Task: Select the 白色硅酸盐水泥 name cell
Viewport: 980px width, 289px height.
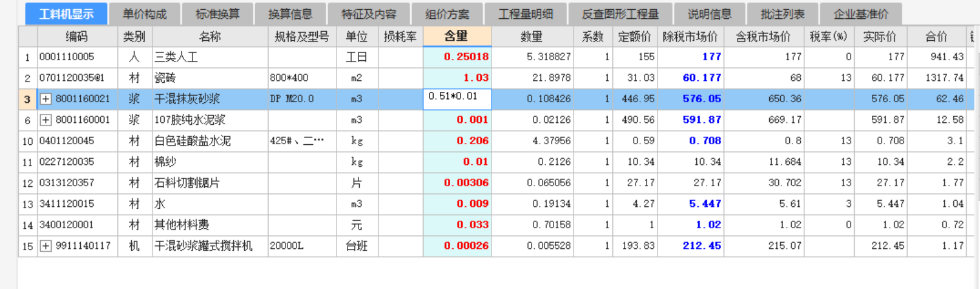Action: (x=210, y=141)
